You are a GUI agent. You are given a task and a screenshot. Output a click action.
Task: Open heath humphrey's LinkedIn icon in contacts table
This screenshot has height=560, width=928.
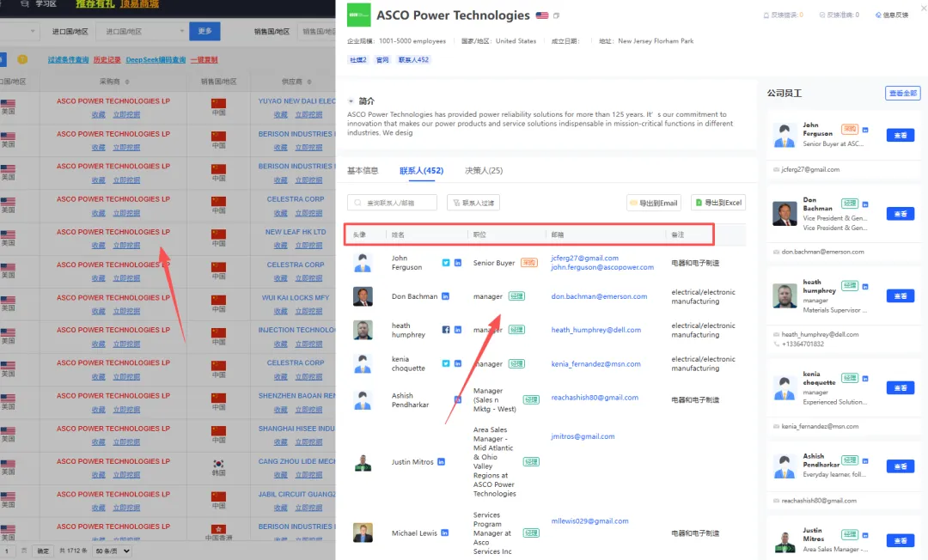457,330
